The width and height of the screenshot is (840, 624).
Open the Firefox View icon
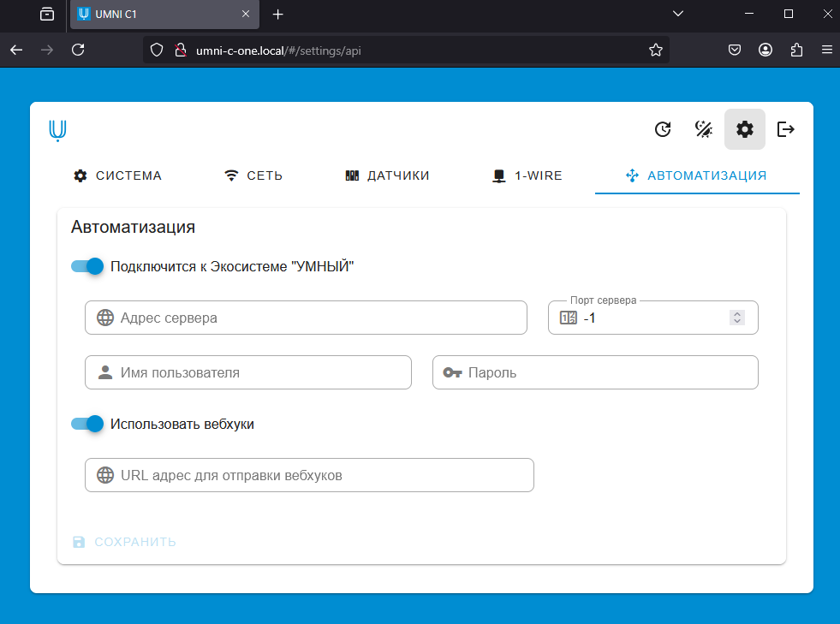point(47,14)
